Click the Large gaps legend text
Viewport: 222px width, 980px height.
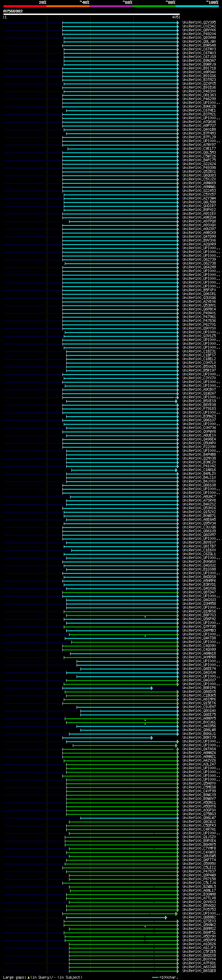(x=43, y=977)
